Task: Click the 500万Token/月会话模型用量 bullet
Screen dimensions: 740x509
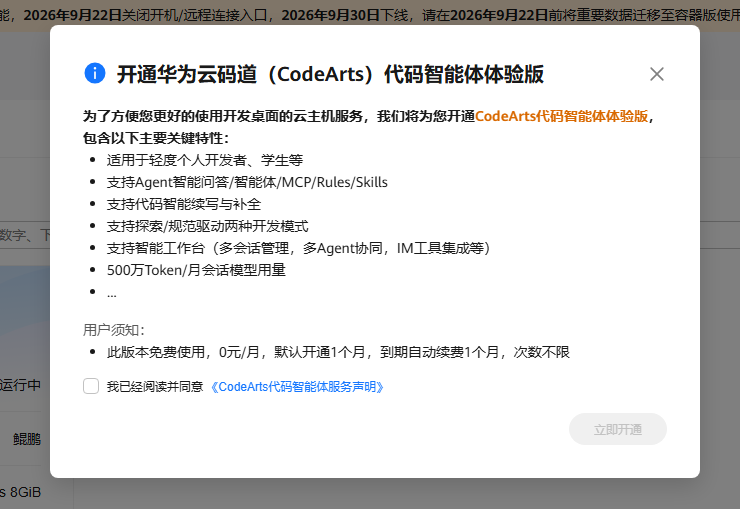Action: coord(196,270)
